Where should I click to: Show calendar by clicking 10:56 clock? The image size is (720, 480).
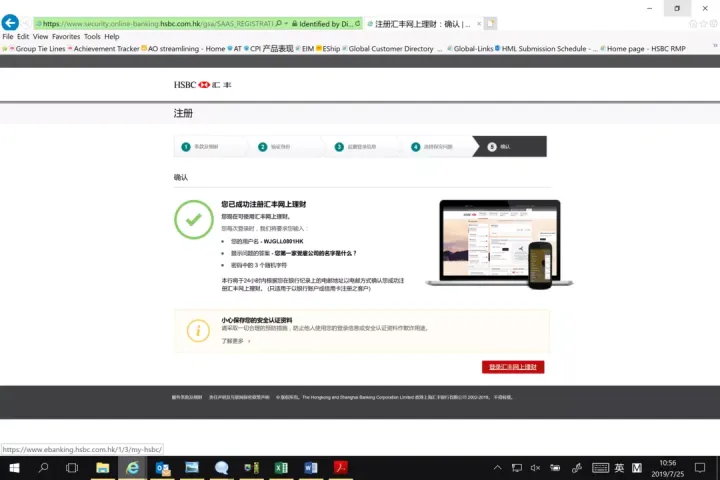(x=668, y=468)
